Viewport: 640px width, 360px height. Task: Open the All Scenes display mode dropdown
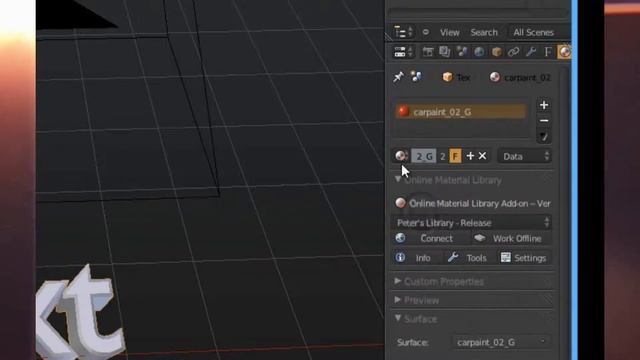click(x=538, y=32)
